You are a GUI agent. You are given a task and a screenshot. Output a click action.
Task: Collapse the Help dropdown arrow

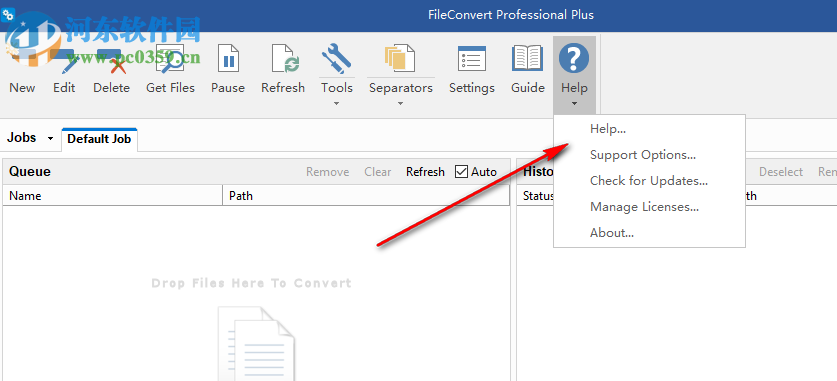[574, 104]
